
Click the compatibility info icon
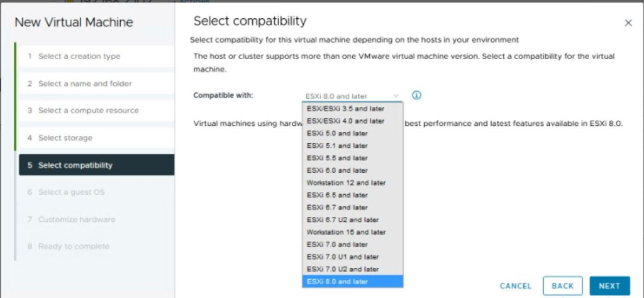click(416, 96)
